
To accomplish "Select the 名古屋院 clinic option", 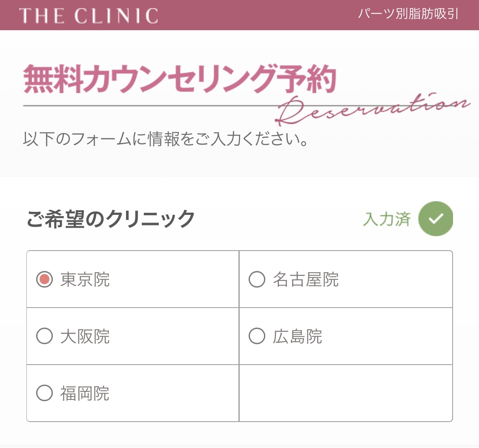I will tap(256, 279).
